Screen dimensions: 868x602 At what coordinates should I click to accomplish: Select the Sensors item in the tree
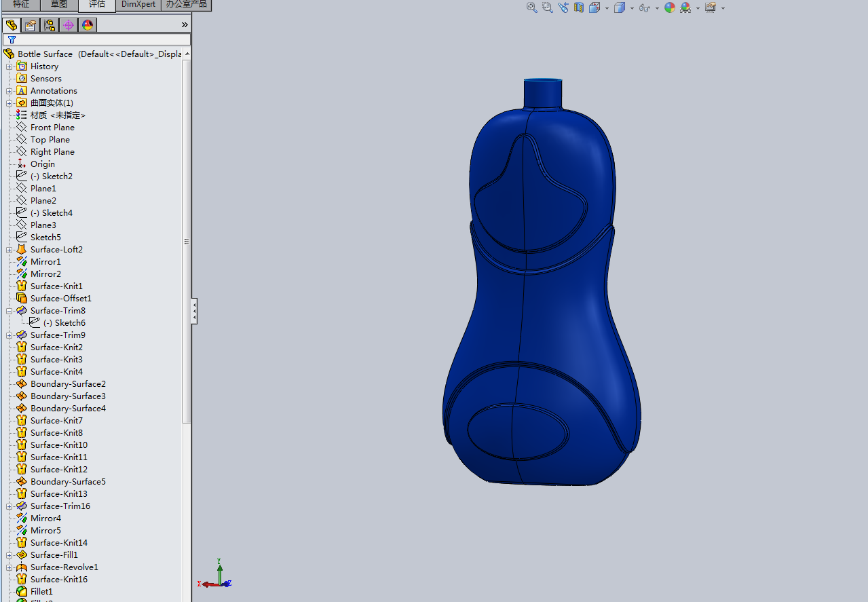pos(45,79)
